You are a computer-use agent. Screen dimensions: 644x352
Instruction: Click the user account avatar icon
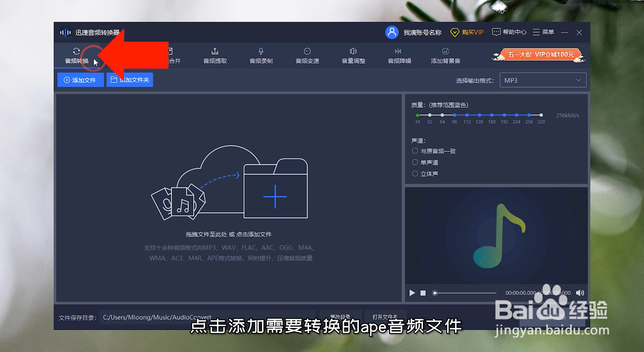coord(392,32)
